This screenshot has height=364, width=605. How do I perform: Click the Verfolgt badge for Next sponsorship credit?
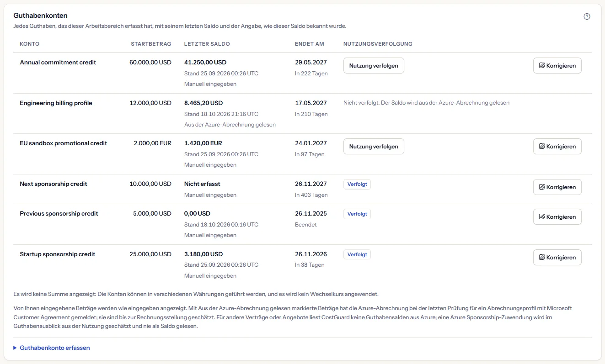(357, 184)
